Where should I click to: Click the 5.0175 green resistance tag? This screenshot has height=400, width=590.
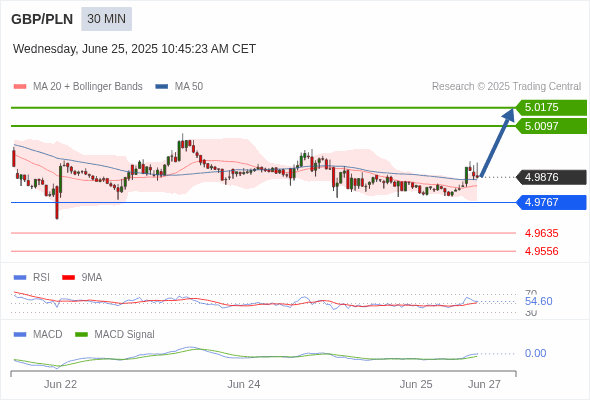click(x=551, y=108)
